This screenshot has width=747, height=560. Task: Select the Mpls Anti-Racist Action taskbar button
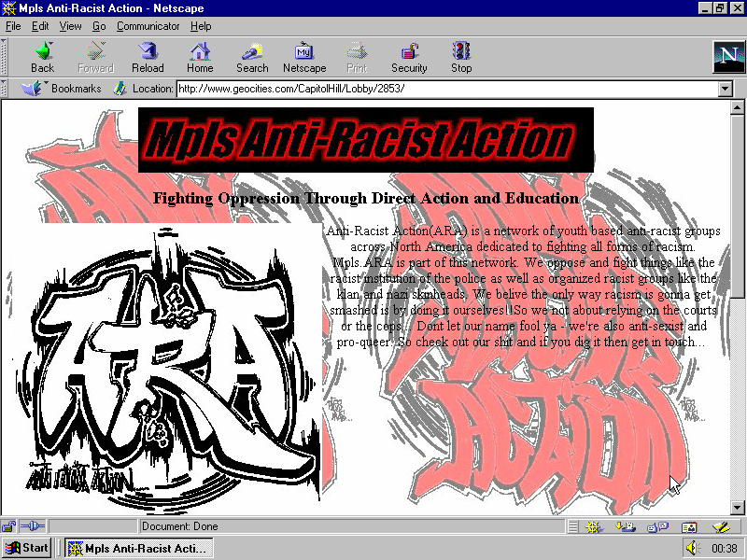tap(139, 548)
